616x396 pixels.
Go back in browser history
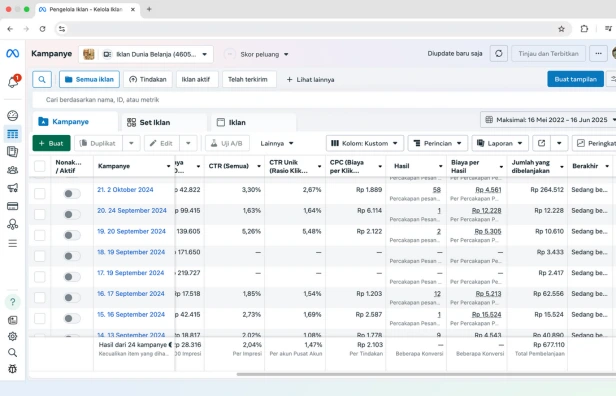[10, 29]
